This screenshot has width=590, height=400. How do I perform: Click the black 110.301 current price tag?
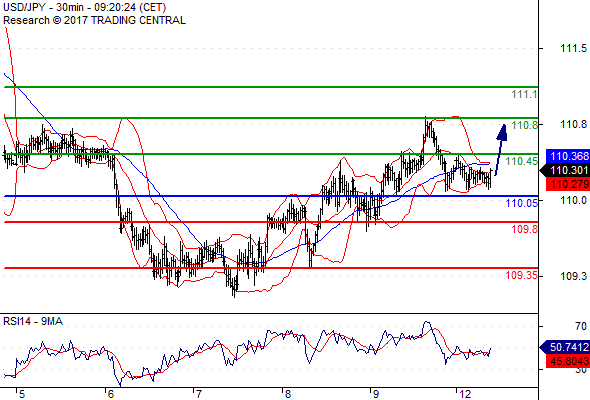coord(565,170)
